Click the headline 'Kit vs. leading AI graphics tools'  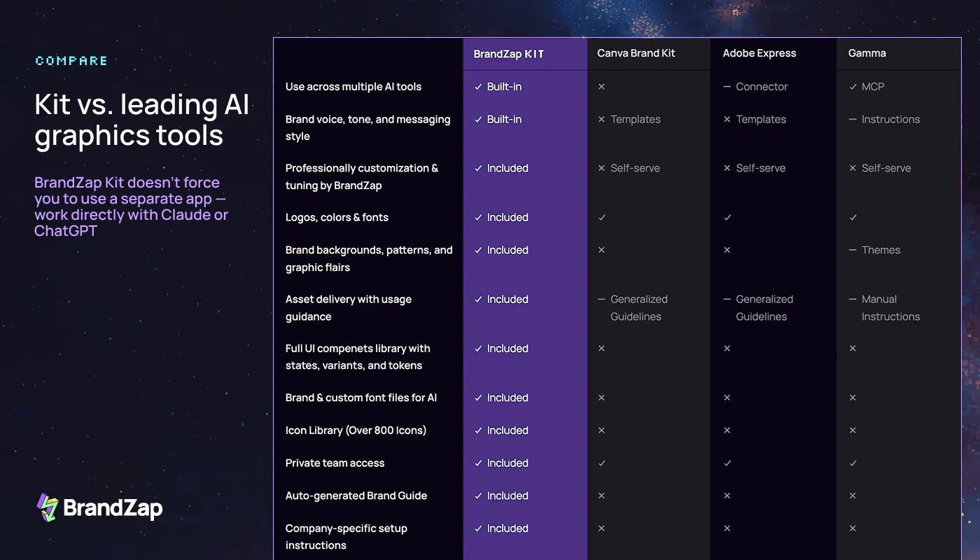point(142,120)
